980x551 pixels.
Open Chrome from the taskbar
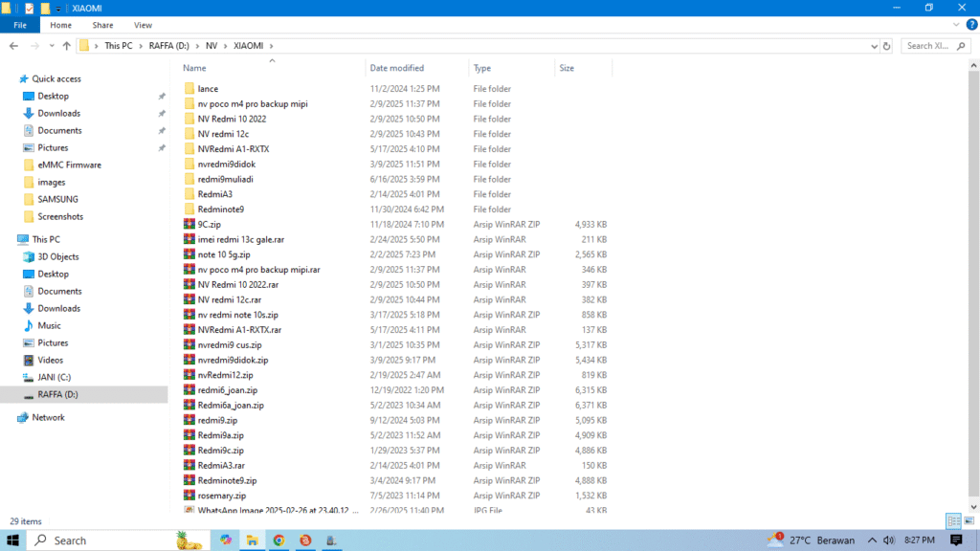click(278, 540)
